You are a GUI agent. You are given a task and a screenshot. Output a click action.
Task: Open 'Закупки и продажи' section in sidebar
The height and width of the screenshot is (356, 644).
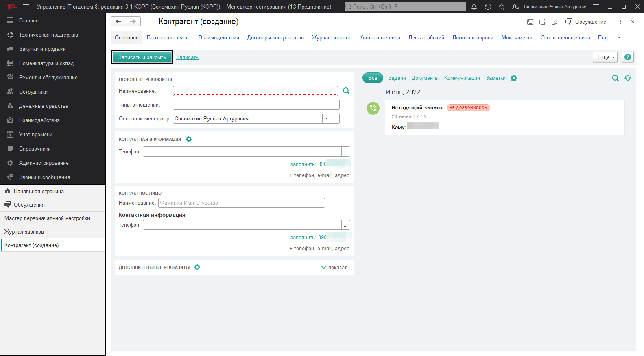click(x=42, y=49)
